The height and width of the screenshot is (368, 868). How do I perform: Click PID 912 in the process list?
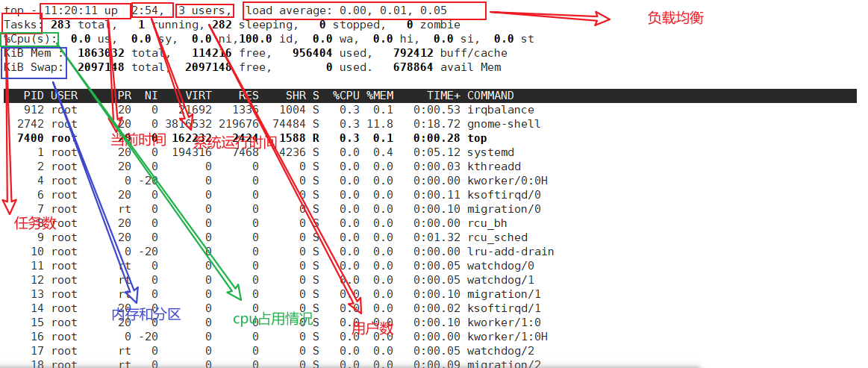[x=34, y=110]
